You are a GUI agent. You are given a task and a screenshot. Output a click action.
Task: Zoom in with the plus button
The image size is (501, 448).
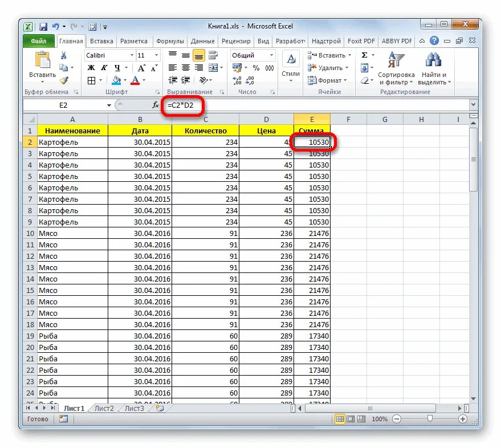pyautogui.click(x=463, y=419)
